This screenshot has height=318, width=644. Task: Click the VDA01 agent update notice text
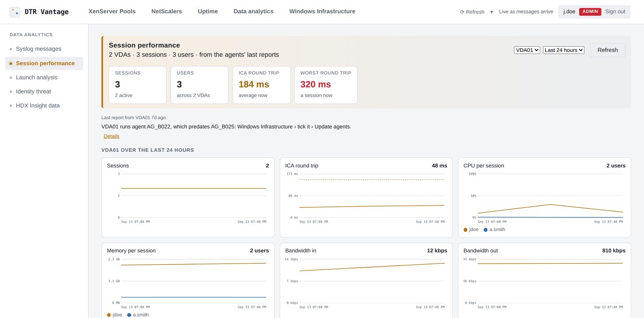click(x=226, y=126)
